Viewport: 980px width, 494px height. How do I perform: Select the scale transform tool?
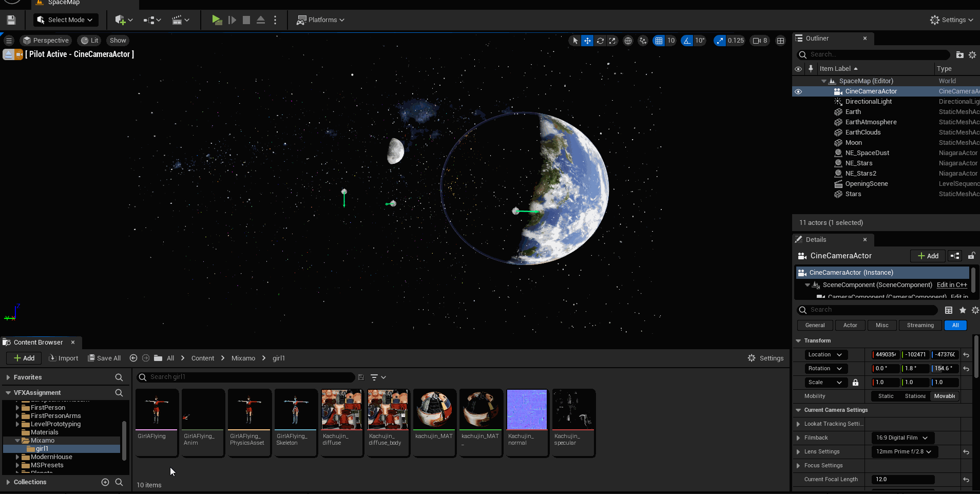612,41
